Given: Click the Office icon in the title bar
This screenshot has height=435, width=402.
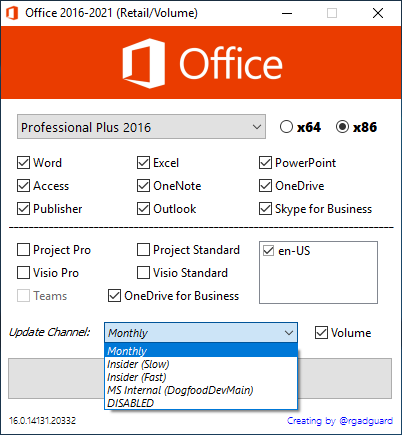Looking at the screenshot, I should [x=12, y=13].
